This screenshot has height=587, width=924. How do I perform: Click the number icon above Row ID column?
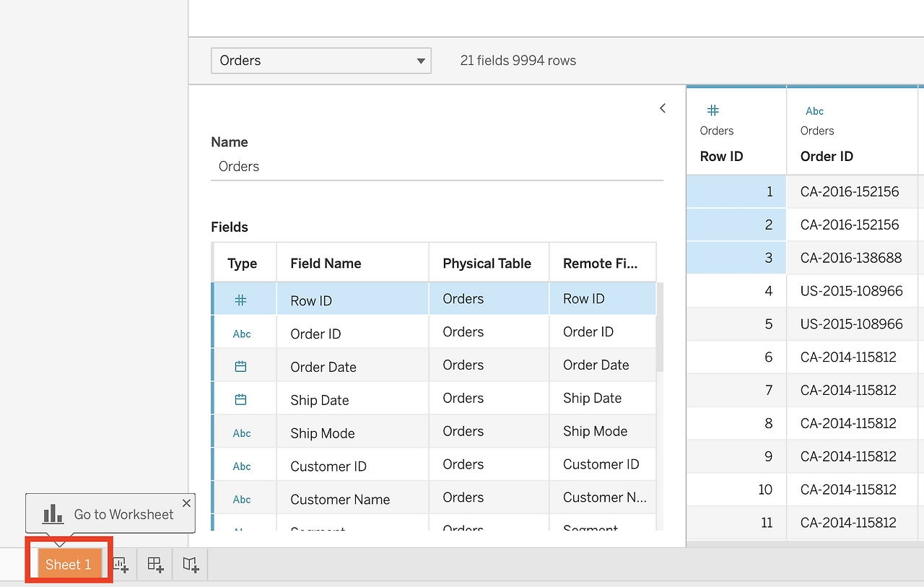[x=712, y=110]
